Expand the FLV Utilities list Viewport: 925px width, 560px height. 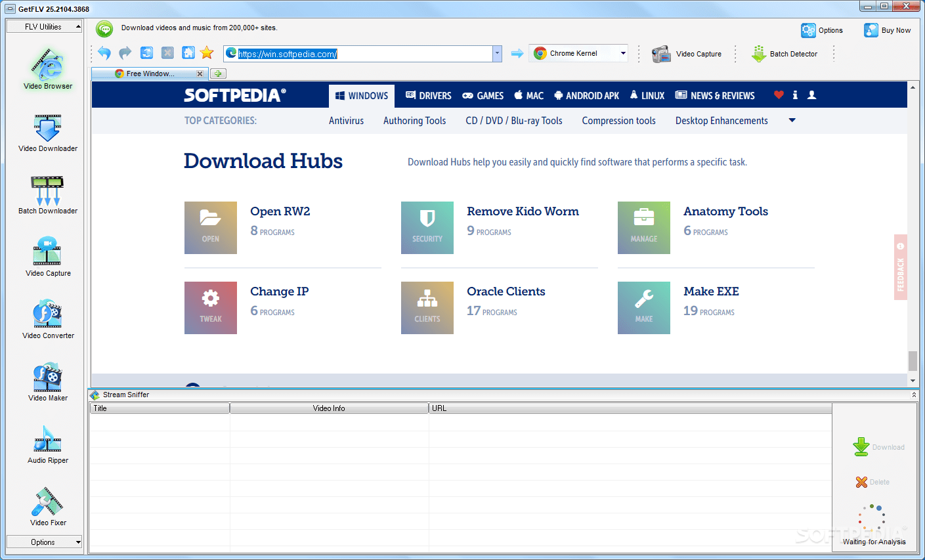click(43, 26)
